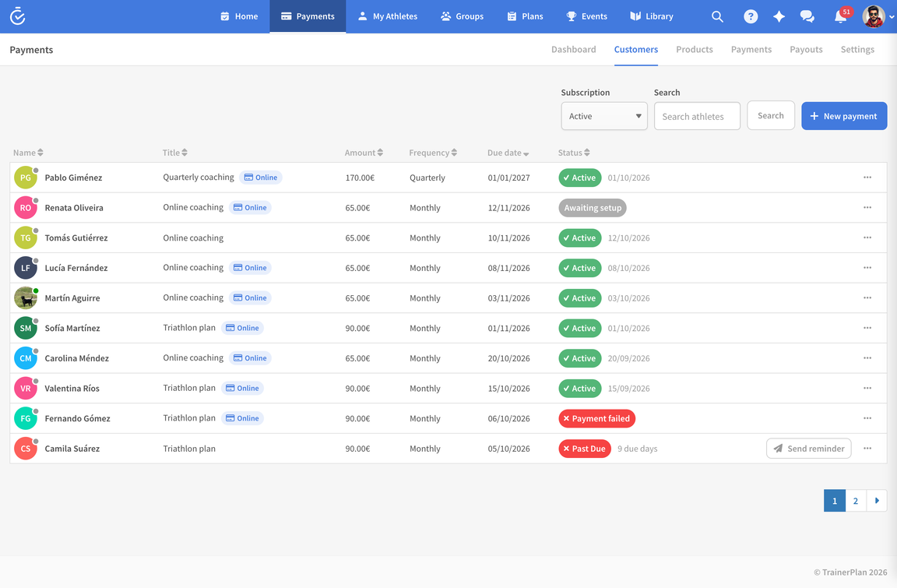
Task: Open the three-dot menu for Fernando Gómez
Action: (x=867, y=418)
